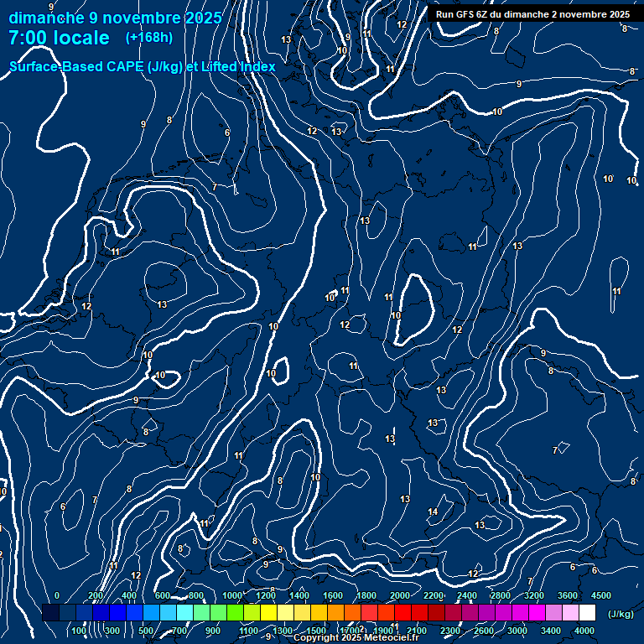Click the '3600' legend value
The image size is (644, 644).
(567, 595)
